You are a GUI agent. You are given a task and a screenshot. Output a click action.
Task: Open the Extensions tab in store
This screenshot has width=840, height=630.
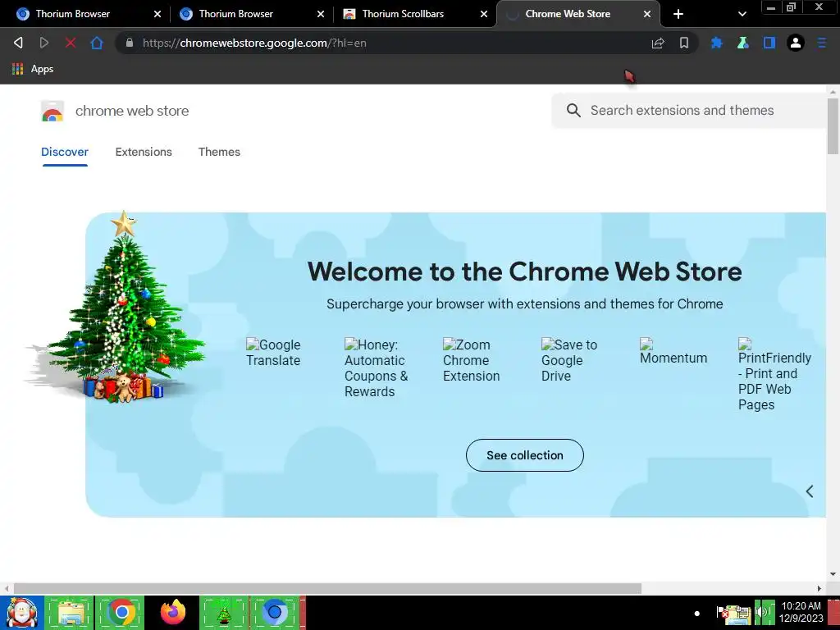click(144, 152)
